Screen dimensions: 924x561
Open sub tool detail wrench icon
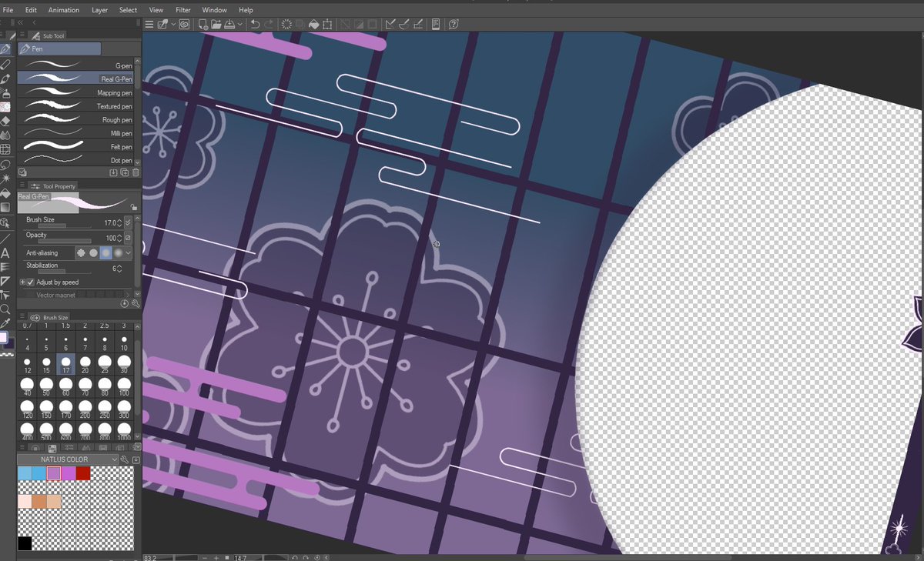tap(136, 304)
